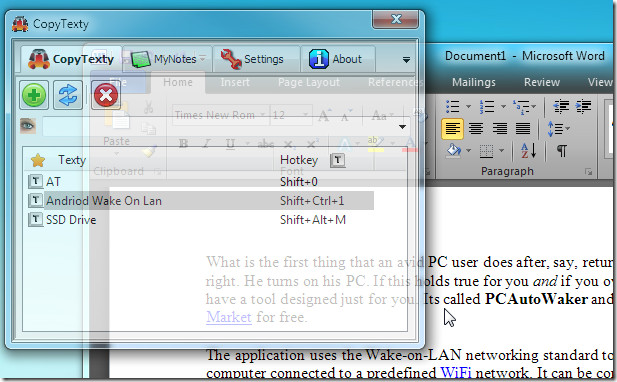617x382 pixels.
Task: Switch to the CopyTexty tab
Action: click(x=71, y=59)
